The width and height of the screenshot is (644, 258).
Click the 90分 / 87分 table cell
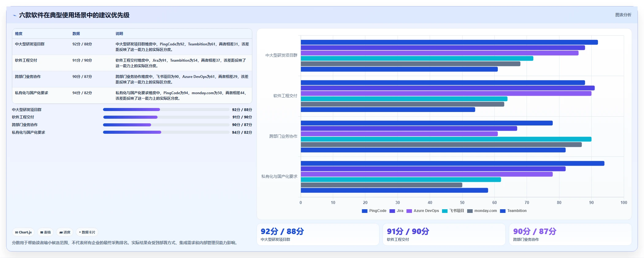point(82,77)
